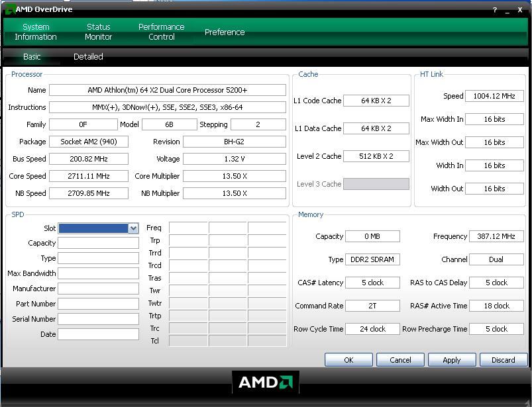
Task: Click the Core Speed value 2711.11 MHz
Action: click(89, 176)
